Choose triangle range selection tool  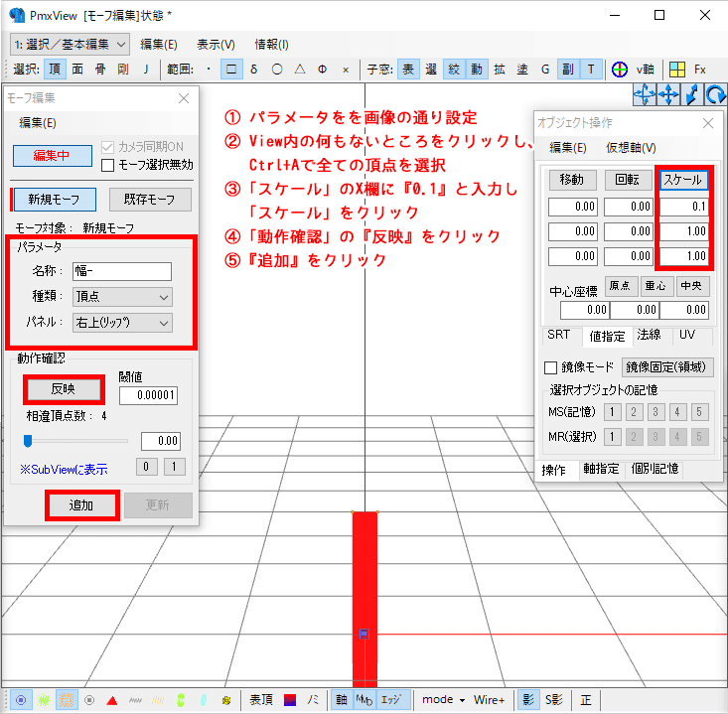300,70
